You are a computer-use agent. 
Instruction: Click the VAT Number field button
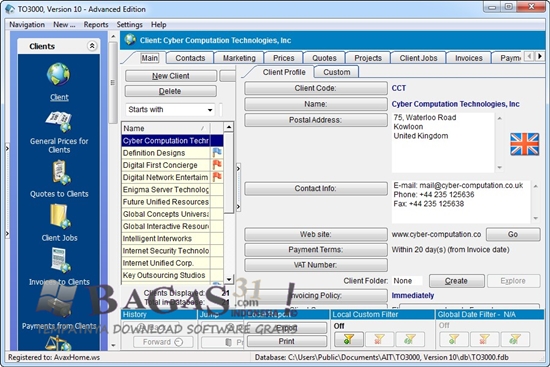pyautogui.click(x=316, y=265)
